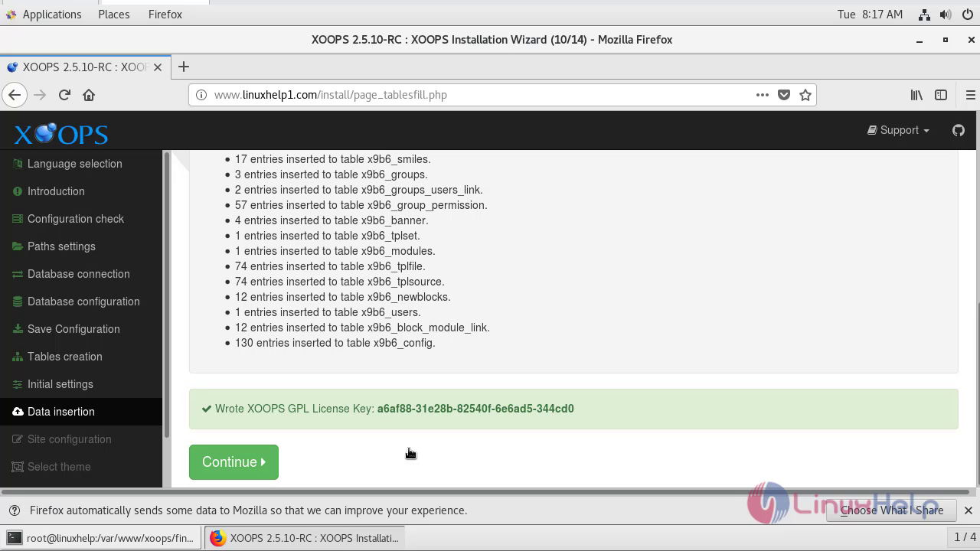Open the site information icon in address bar

(201, 95)
